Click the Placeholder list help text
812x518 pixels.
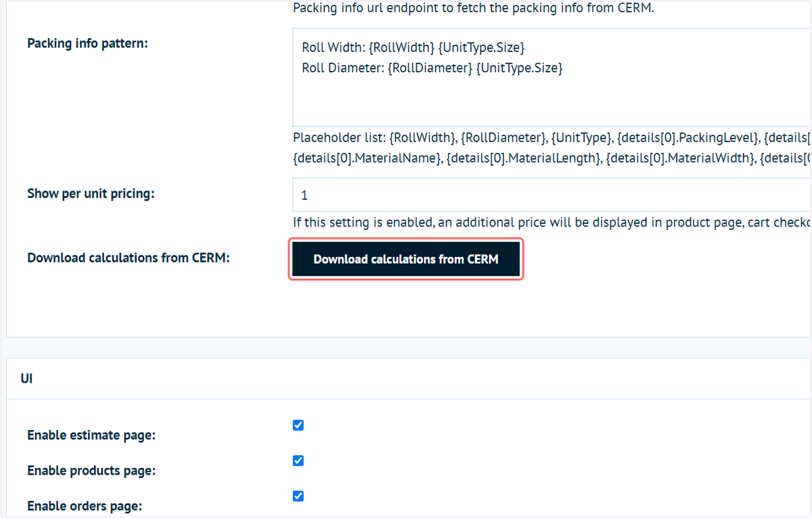[552, 148]
